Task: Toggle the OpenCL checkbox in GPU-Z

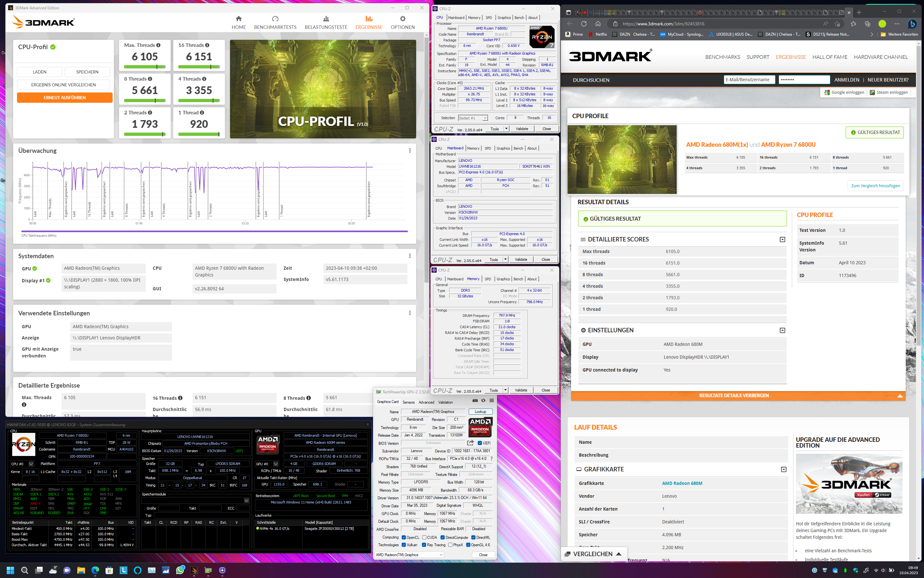Action: coord(404,538)
